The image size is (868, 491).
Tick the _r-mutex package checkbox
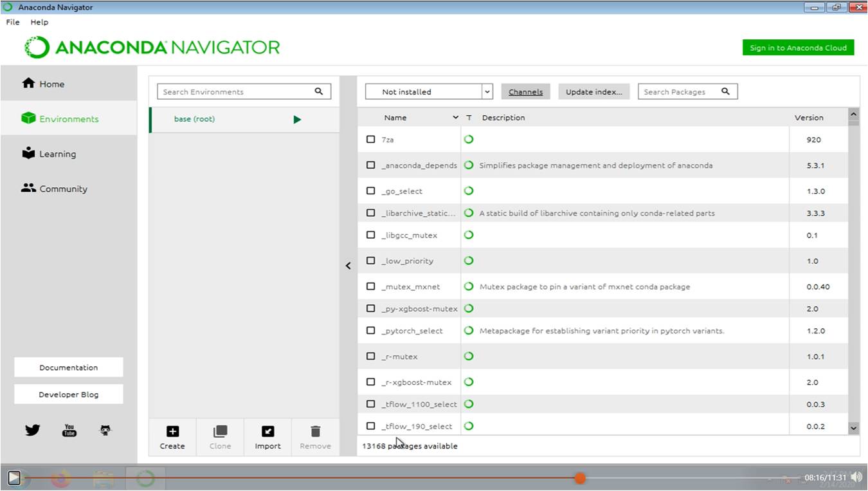click(x=370, y=356)
